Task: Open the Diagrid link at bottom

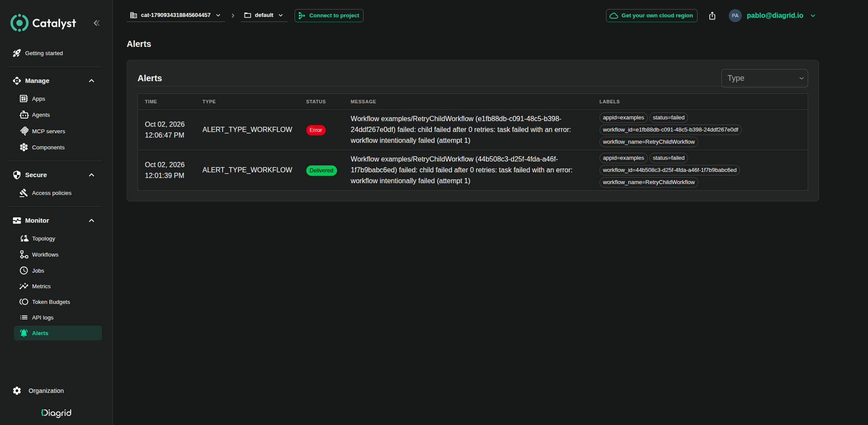Action: [56, 413]
